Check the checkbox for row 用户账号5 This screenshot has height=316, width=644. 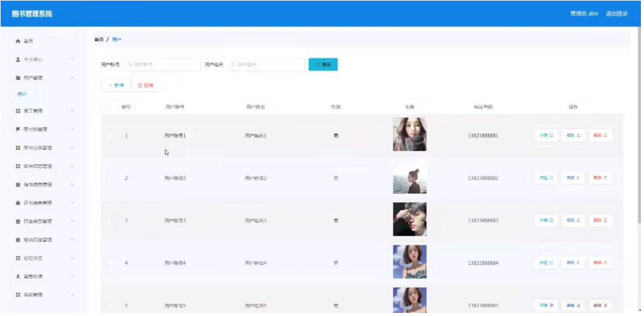click(x=109, y=306)
